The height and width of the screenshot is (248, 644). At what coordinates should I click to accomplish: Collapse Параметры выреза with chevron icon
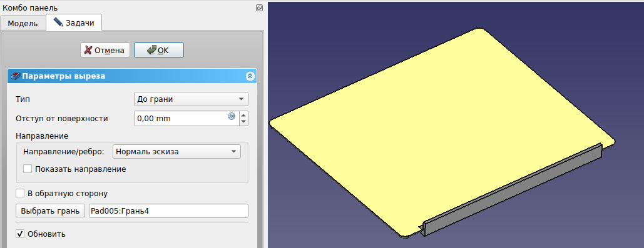tap(250, 76)
